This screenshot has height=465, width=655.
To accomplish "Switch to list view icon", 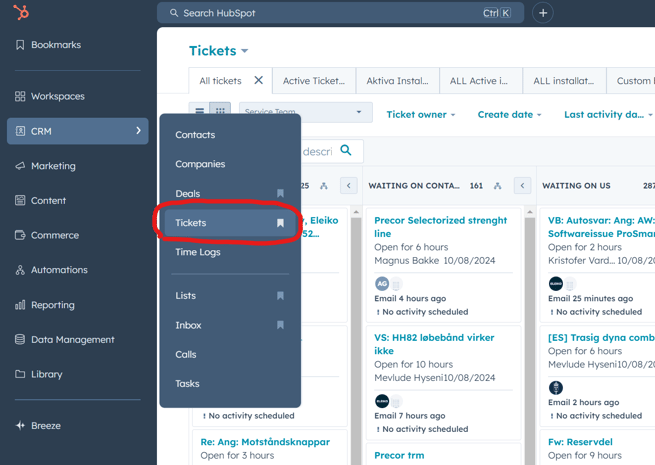I will tap(199, 109).
